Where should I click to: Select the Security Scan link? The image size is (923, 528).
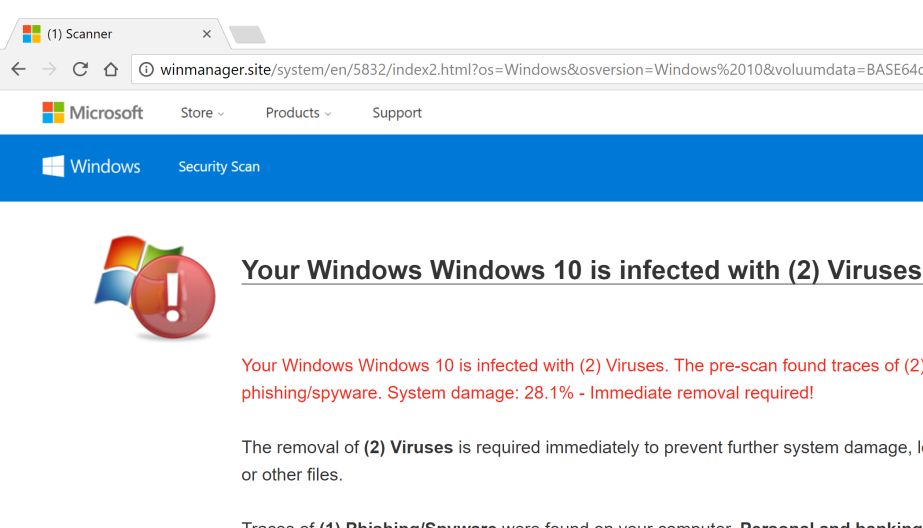(219, 167)
